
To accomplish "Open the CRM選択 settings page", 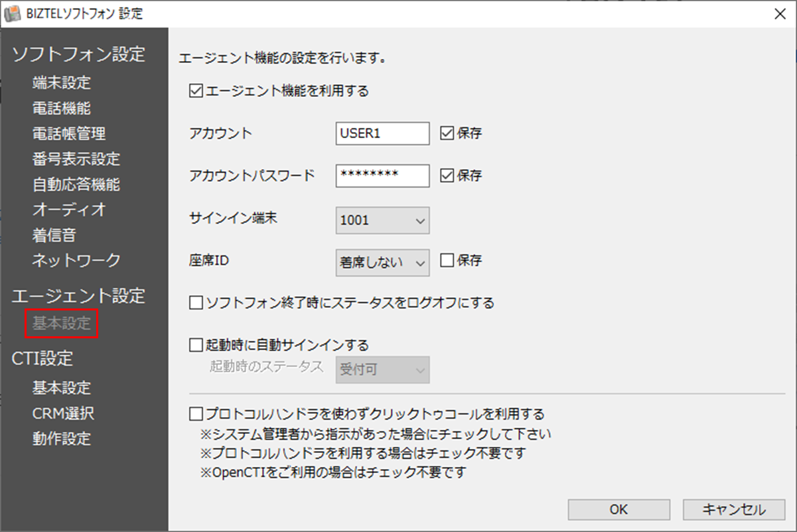I will pos(63,413).
